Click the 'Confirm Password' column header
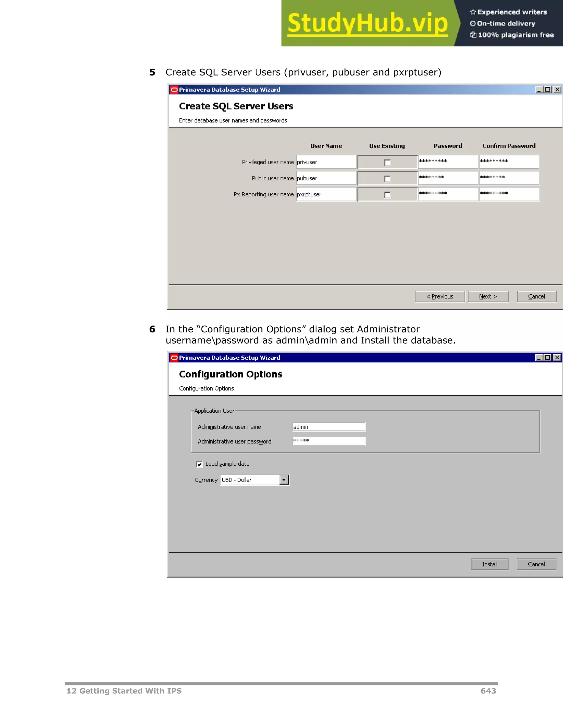 [x=509, y=146]
